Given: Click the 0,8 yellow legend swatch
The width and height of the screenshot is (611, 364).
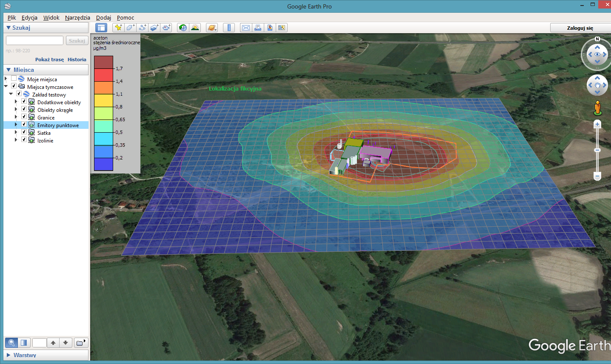Looking at the screenshot, I should coord(103,100).
